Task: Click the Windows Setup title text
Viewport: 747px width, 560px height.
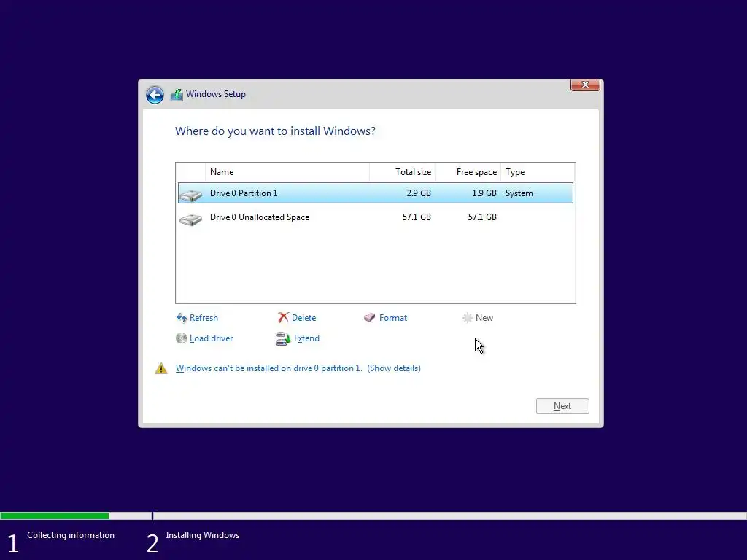Action: 216,94
